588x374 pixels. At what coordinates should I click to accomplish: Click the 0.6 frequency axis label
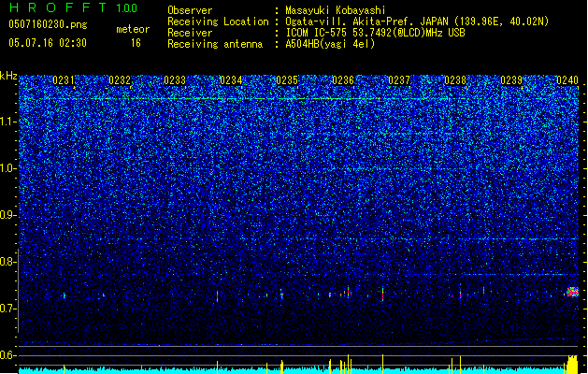tap(8, 355)
